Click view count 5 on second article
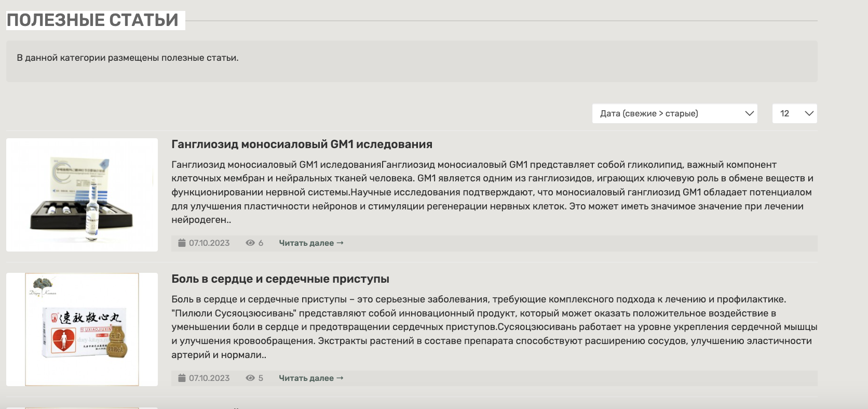The image size is (868, 409). pyautogui.click(x=261, y=378)
